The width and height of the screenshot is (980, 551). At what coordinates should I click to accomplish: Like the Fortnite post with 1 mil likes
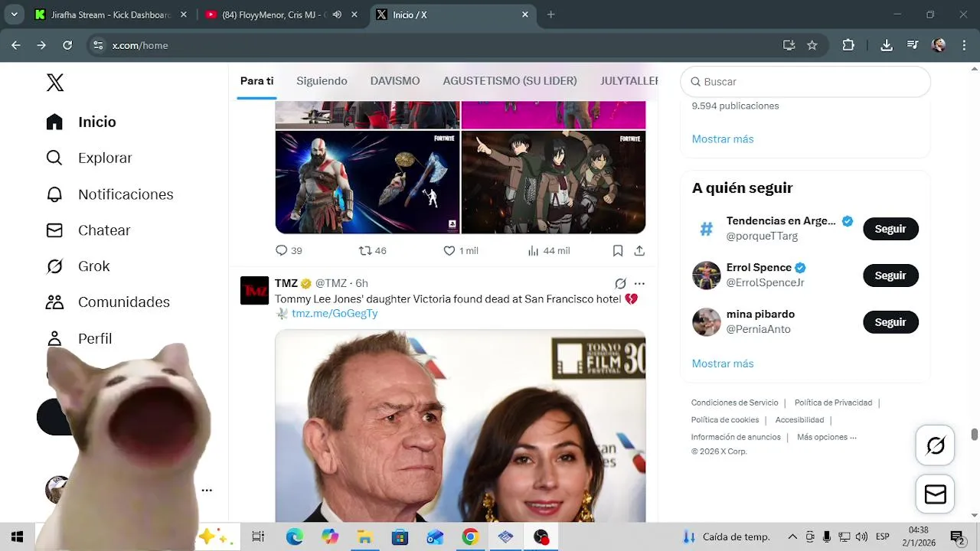pyautogui.click(x=461, y=250)
